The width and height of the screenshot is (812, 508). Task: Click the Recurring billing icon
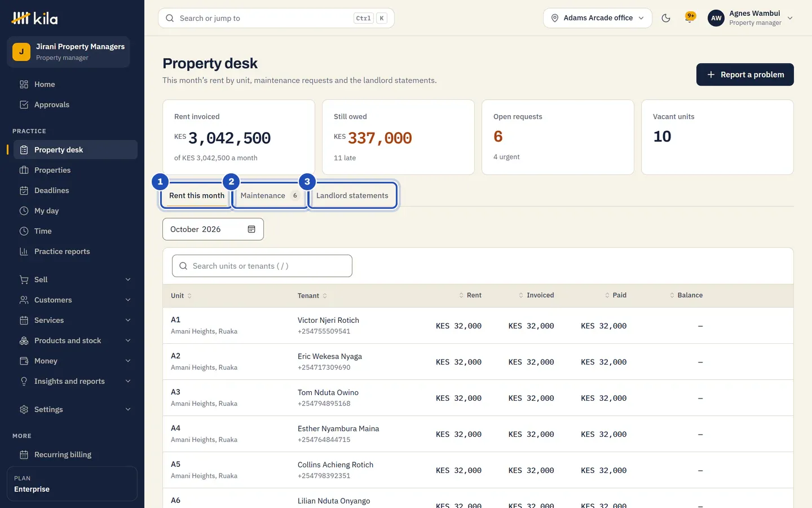click(24, 454)
